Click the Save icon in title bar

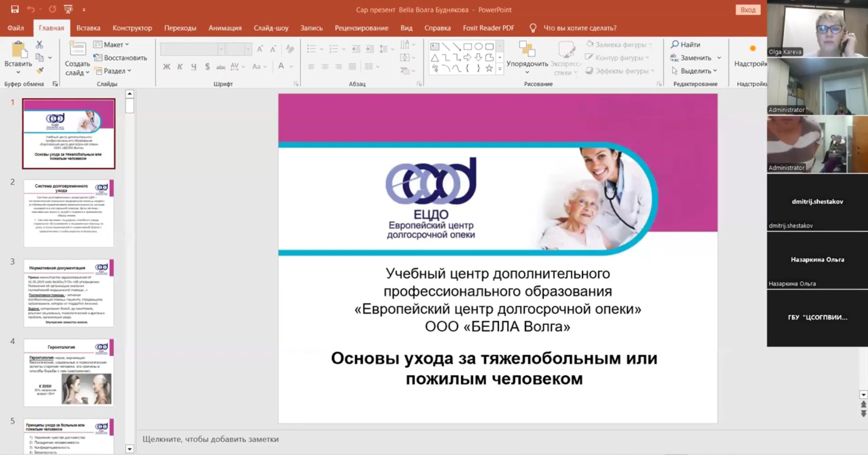pos(15,9)
